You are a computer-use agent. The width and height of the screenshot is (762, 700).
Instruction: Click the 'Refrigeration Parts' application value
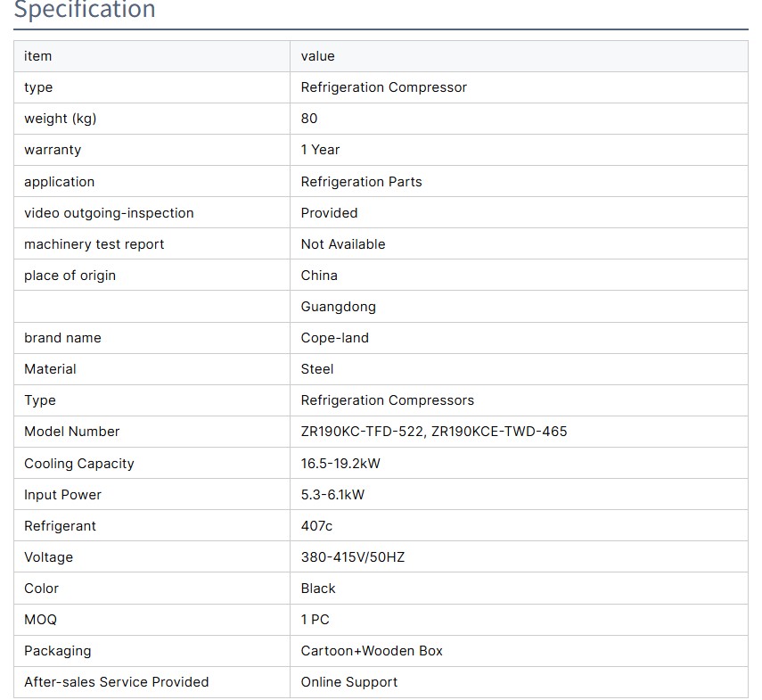[x=361, y=182]
